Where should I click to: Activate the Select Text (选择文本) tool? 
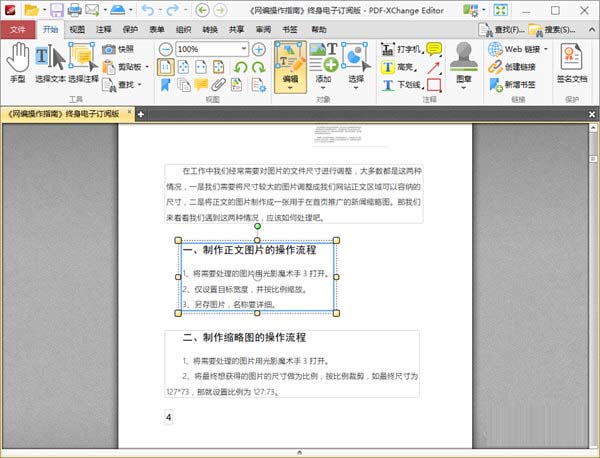(x=48, y=62)
